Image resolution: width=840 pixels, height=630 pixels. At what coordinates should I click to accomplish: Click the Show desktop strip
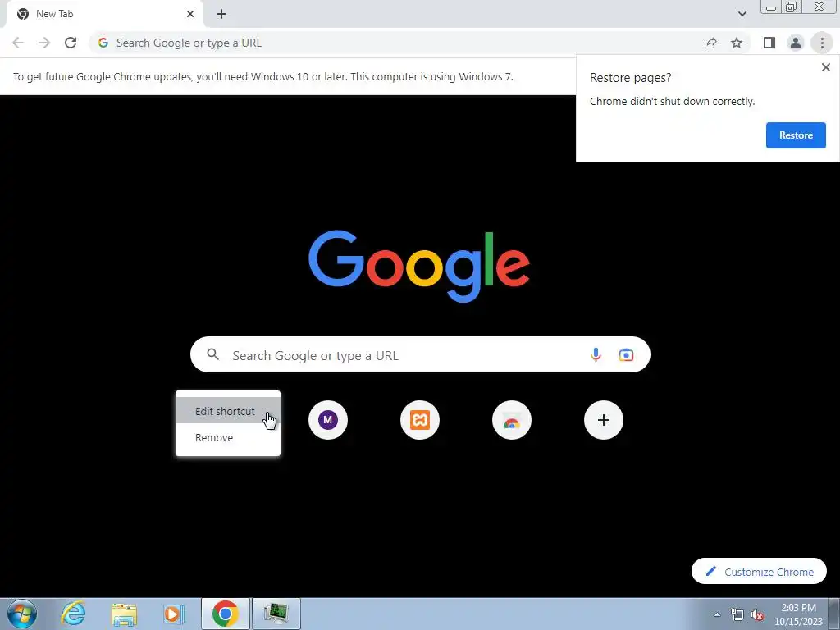[834, 614]
